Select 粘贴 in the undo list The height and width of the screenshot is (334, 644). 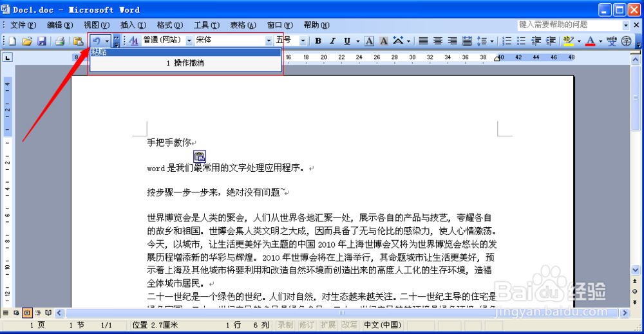coord(185,52)
